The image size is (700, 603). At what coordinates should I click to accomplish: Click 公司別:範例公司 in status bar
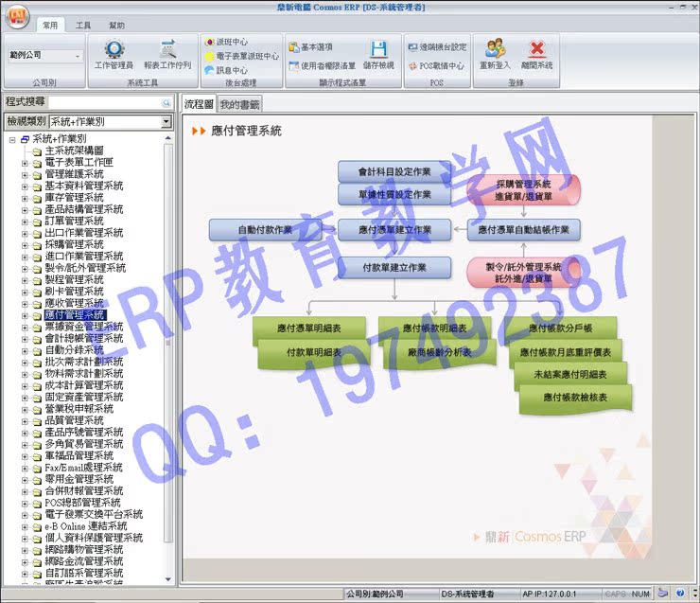[375, 594]
